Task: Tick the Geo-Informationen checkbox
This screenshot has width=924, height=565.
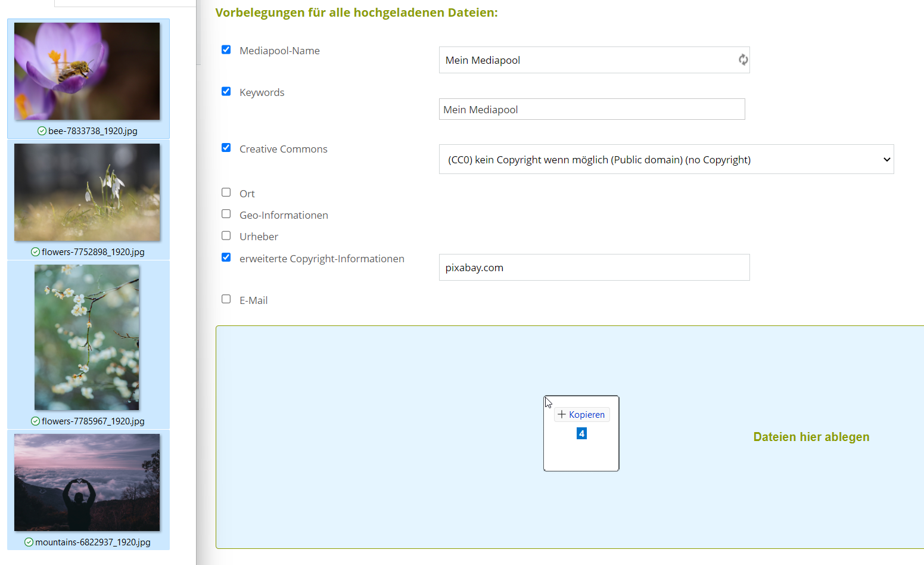Action: [226, 214]
